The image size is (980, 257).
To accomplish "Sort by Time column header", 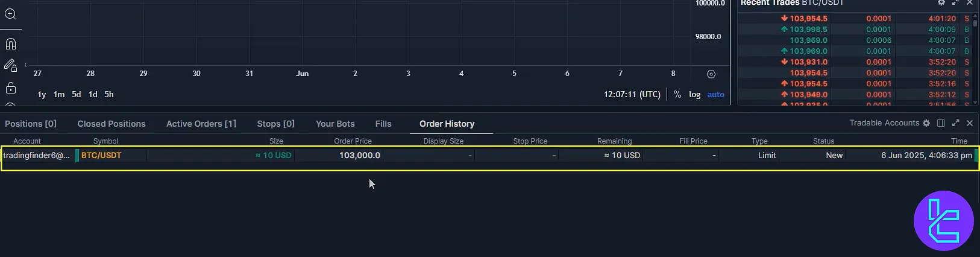I will [960, 141].
